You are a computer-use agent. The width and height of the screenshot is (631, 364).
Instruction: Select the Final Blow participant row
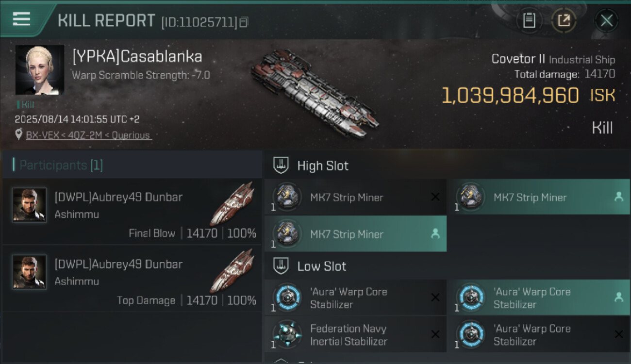click(x=132, y=212)
